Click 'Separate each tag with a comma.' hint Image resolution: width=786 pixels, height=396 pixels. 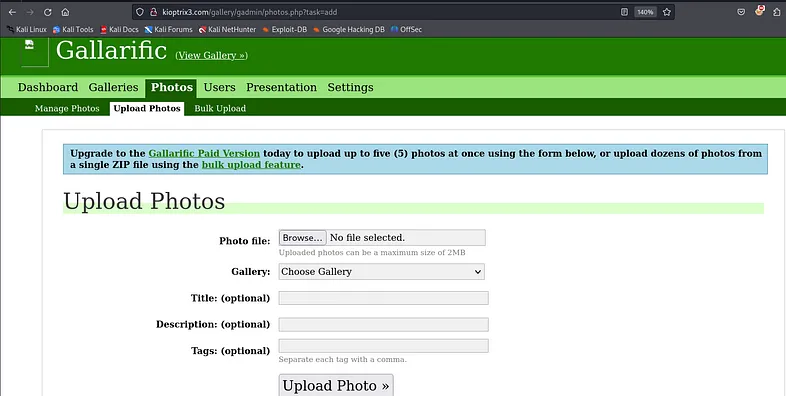tap(342, 359)
